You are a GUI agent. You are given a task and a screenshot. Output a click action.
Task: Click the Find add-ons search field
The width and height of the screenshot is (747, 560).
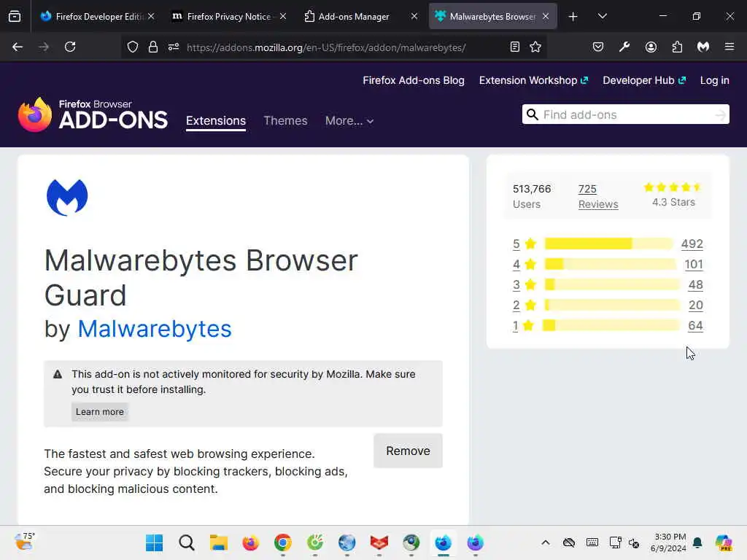(625, 114)
